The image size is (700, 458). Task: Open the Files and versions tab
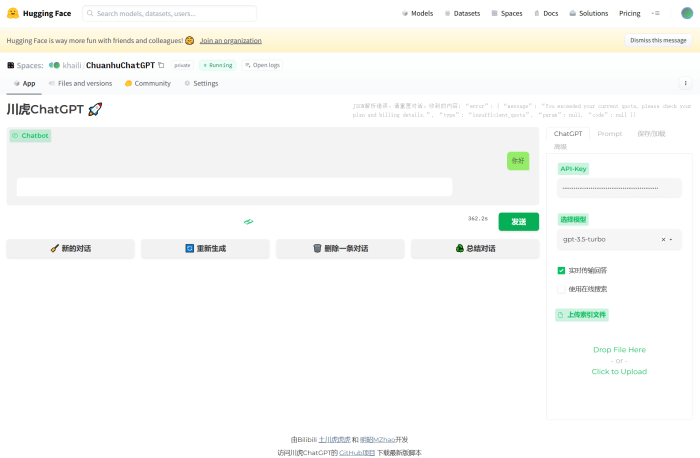click(x=80, y=84)
